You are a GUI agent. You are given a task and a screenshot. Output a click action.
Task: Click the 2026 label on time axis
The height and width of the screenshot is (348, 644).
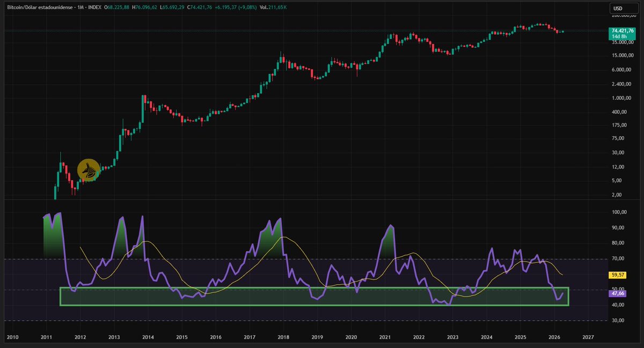click(554, 337)
